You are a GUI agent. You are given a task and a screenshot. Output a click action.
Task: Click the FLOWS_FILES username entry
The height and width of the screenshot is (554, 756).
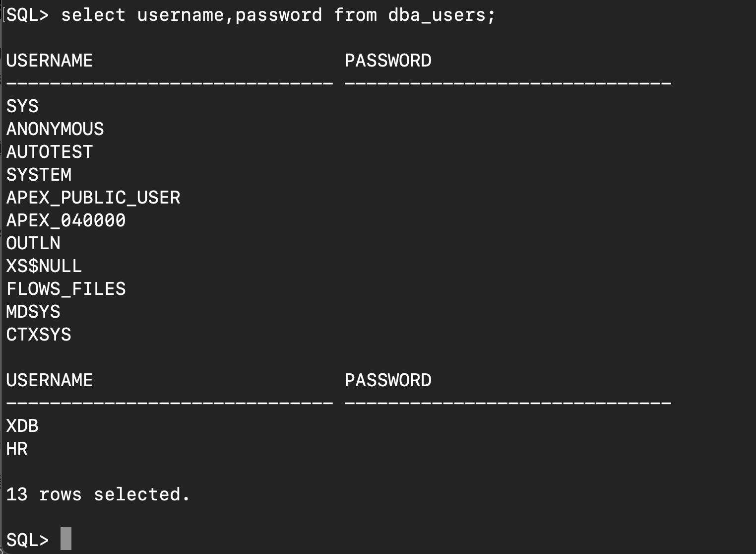point(66,289)
